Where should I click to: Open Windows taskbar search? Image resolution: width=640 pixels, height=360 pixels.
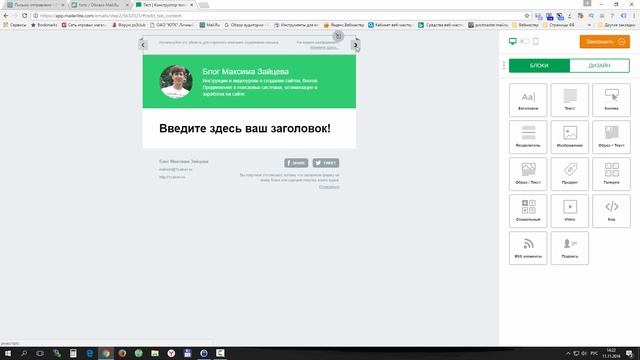pos(24,353)
